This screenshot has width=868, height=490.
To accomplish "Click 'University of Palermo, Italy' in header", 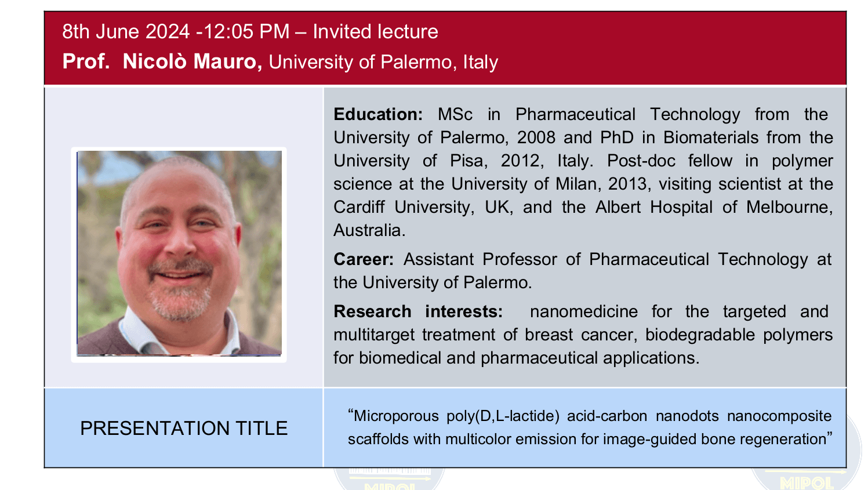I will click(383, 62).
